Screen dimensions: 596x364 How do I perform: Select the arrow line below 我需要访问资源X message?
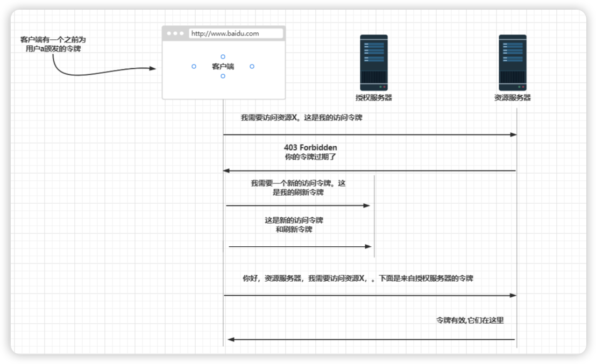click(370, 134)
